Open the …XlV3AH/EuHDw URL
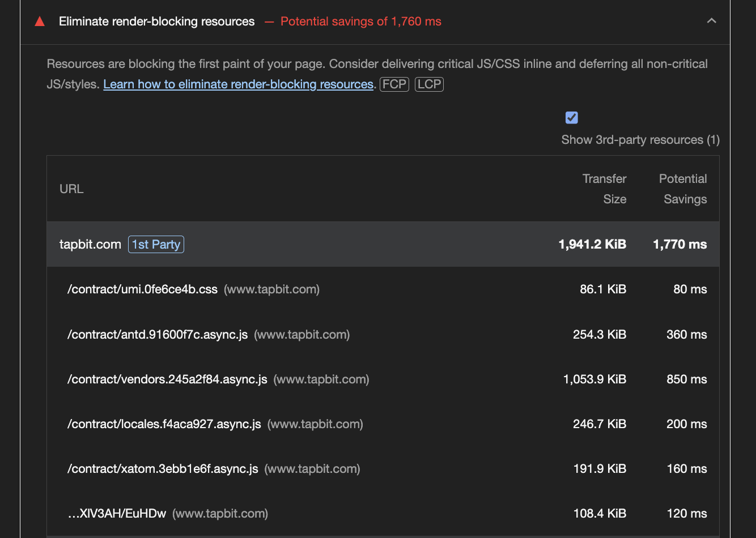This screenshot has width=756, height=538. point(117,514)
